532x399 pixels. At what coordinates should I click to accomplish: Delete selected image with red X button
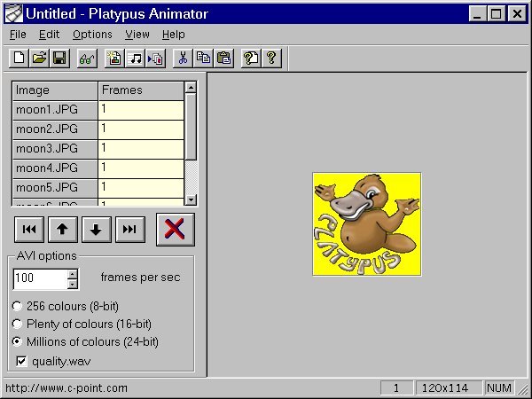click(x=176, y=230)
